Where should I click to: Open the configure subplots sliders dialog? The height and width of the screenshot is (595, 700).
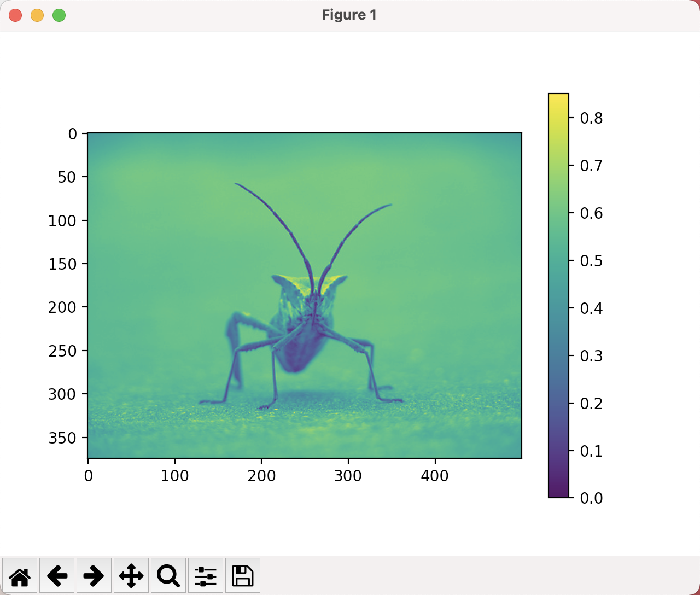point(206,575)
